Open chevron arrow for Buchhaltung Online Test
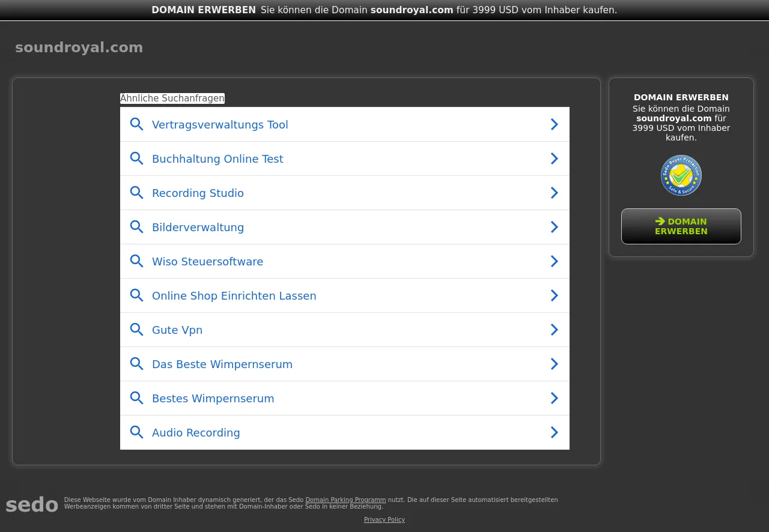The image size is (769, 532). coord(554,159)
